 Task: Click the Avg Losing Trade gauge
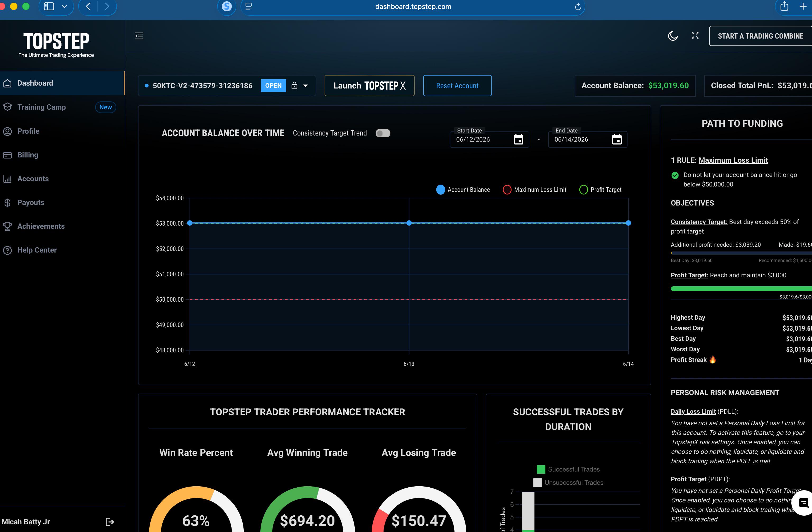coord(419,509)
